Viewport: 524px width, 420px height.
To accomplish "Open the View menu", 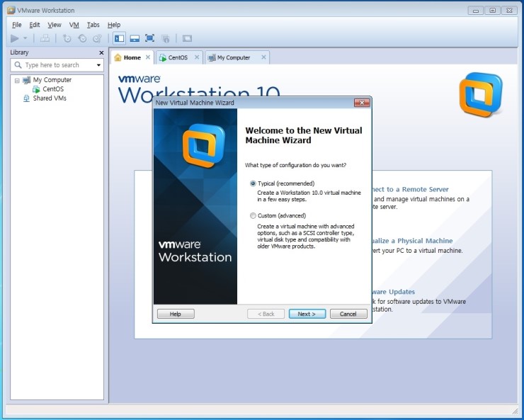I will click(x=54, y=25).
